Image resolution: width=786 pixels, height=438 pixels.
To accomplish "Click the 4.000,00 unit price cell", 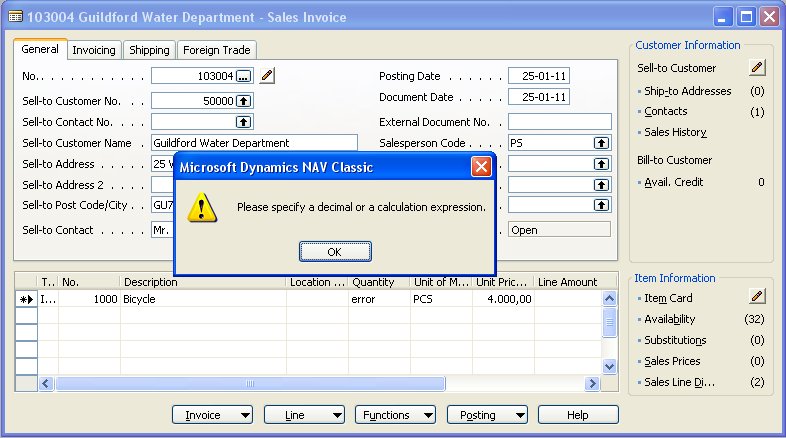I will tap(503, 299).
